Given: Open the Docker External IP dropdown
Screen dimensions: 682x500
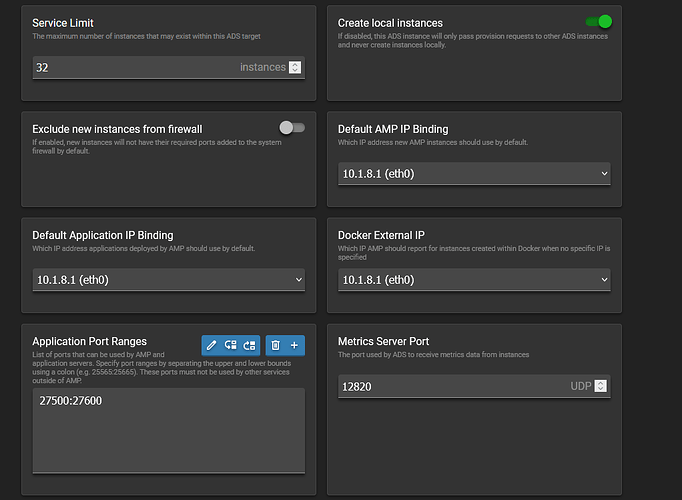Looking at the screenshot, I should click(x=474, y=280).
